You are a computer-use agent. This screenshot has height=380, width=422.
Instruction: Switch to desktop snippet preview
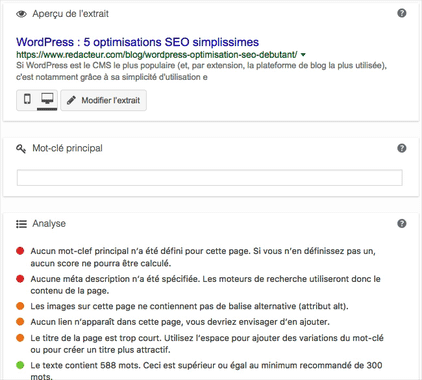tap(47, 99)
